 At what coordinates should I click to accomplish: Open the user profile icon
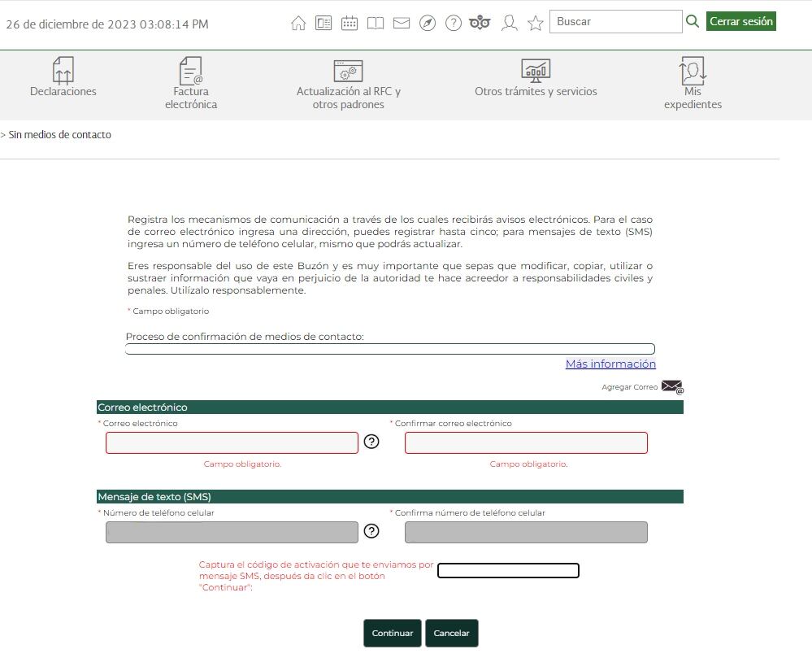[x=510, y=23]
